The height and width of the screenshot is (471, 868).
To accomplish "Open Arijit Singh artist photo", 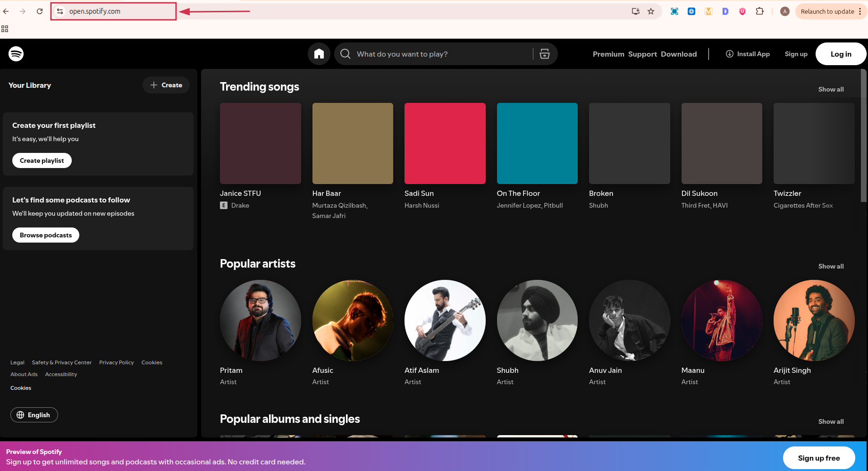I will 814,320.
